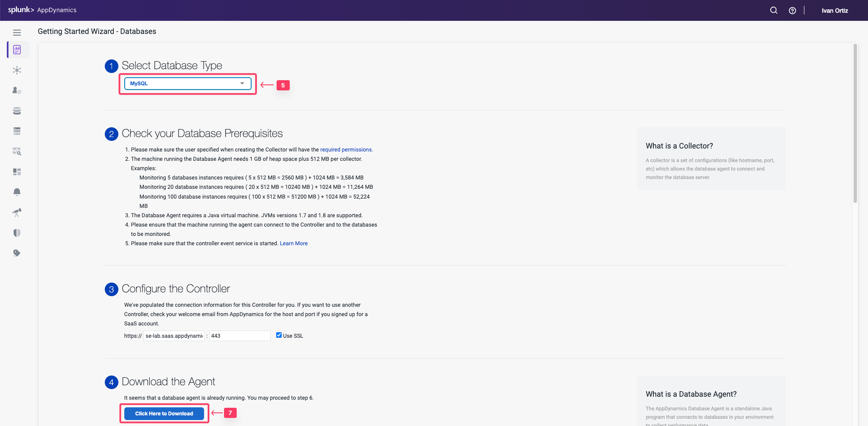The width and height of the screenshot is (868, 426).
Task: Select the highlighted home dashboard sidebar item
Action: click(x=17, y=50)
